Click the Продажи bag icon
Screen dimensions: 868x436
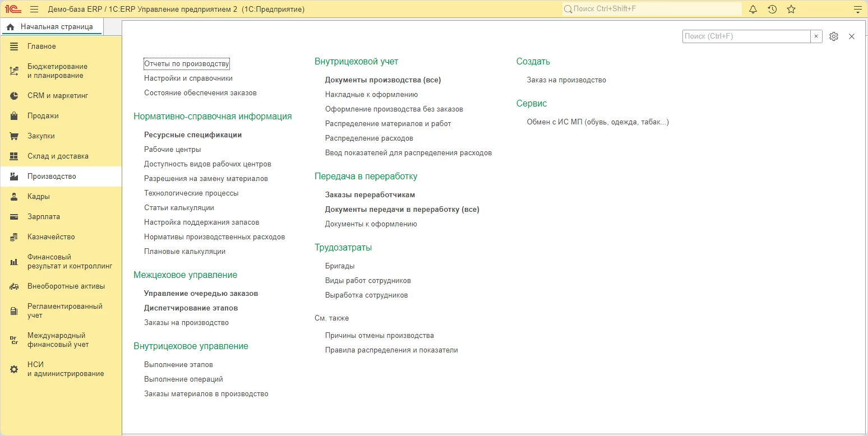[x=14, y=116]
